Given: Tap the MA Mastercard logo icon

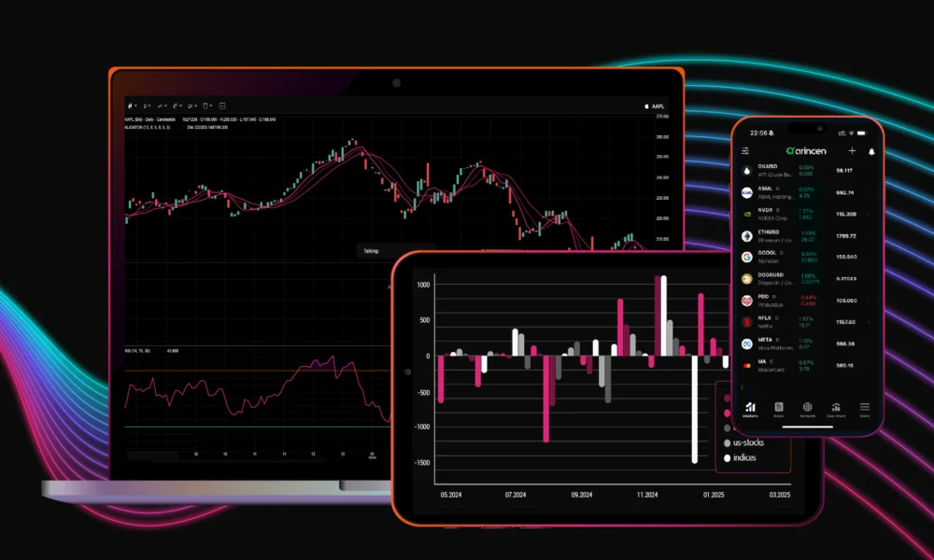Looking at the screenshot, I should [747, 365].
